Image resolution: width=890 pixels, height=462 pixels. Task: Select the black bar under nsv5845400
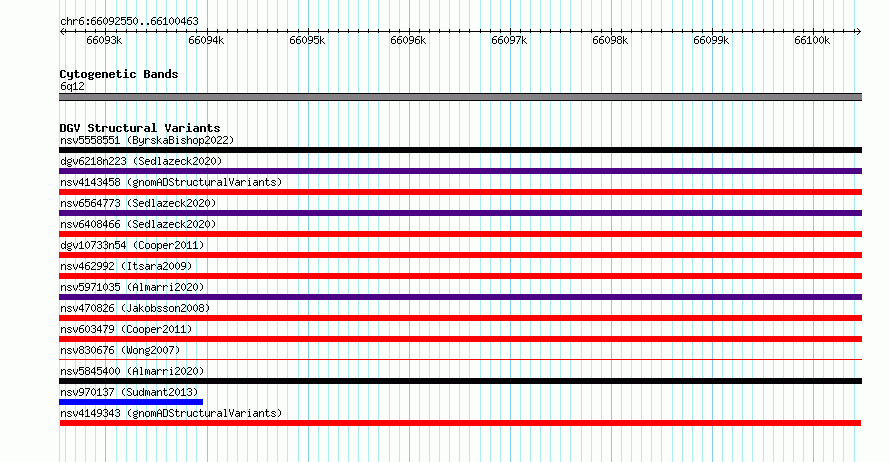point(460,381)
